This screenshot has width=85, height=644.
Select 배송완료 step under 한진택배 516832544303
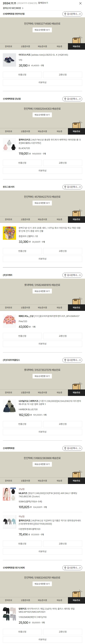coord(76,131)
